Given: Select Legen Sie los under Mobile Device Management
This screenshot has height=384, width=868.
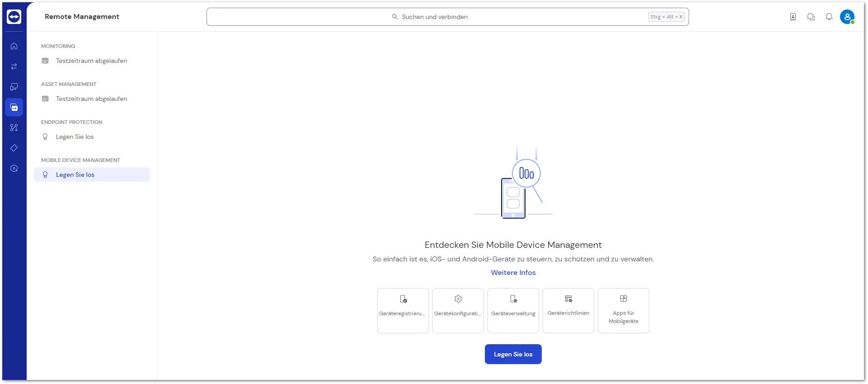Looking at the screenshot, I should pyautogui.click(x=92, y=175).
